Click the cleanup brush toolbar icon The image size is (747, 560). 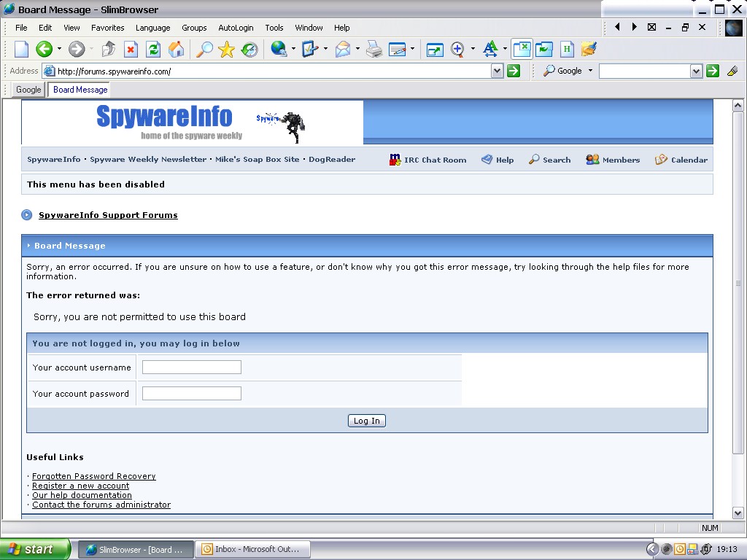click(x=589, y=49)
